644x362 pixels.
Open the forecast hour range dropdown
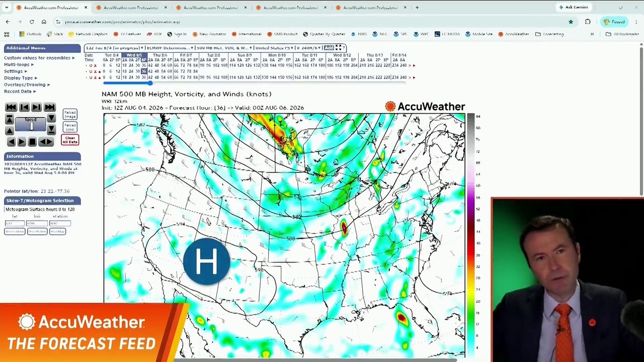point(308,48)
